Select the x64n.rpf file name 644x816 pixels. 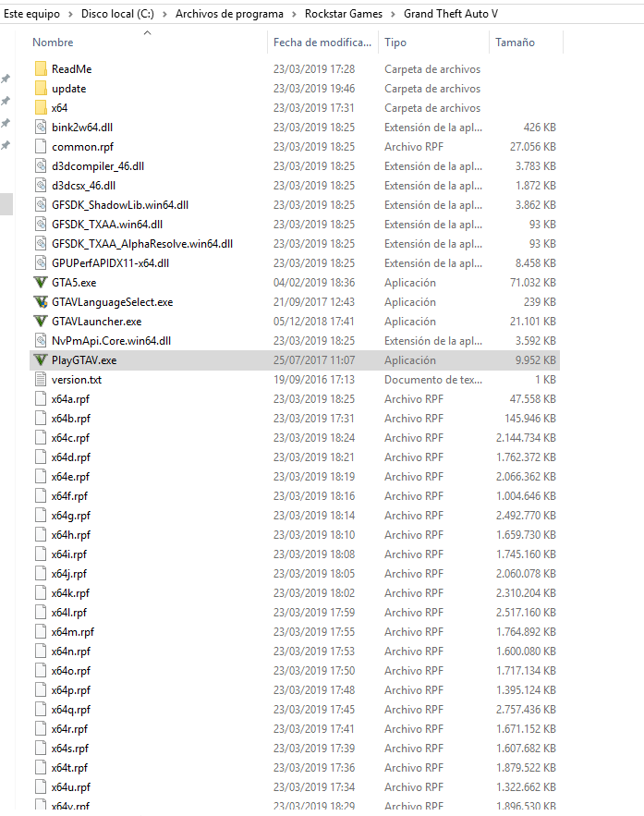(71, 652)
